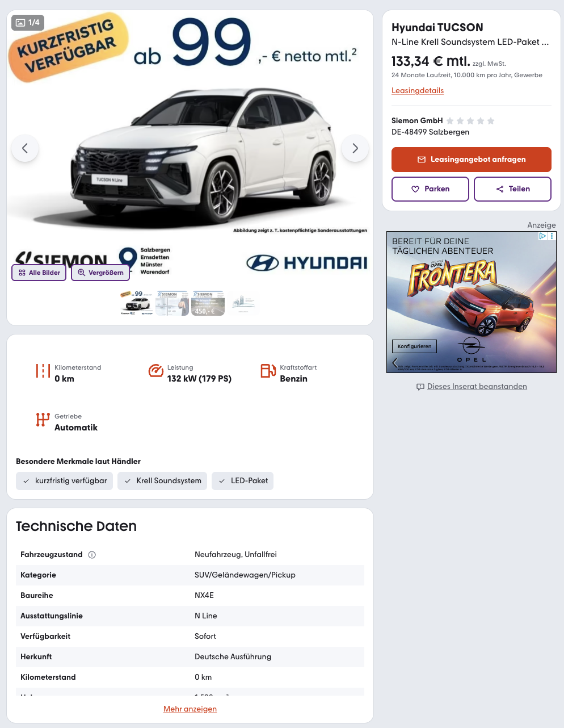Expand technical data with 'Mehr anzeigen'

pos(190,709)
